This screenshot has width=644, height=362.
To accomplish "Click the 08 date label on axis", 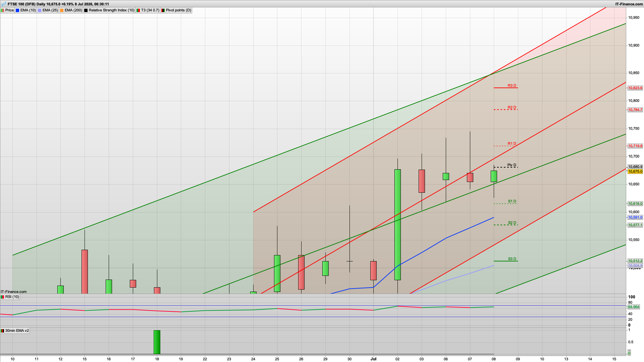I will click(494, 359).
